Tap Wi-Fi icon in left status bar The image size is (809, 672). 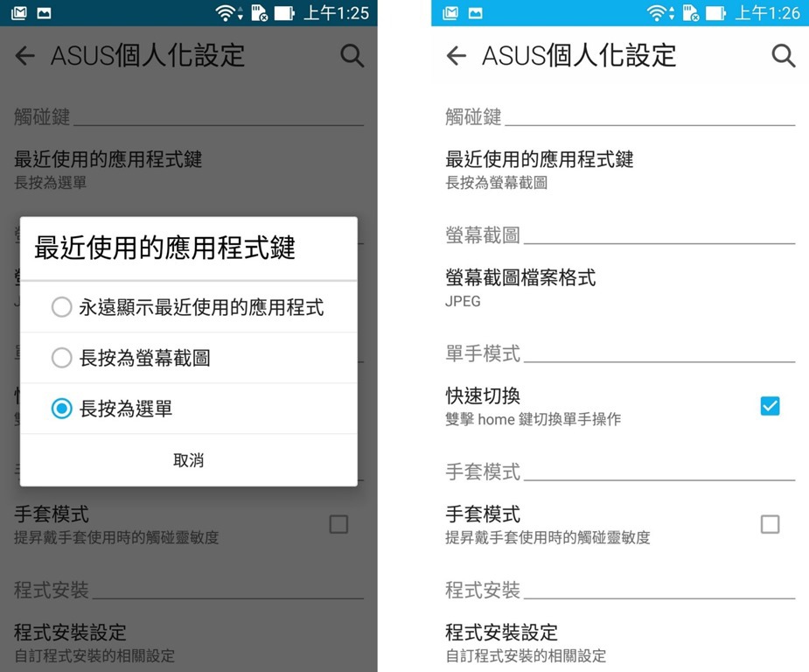[227, 13]
